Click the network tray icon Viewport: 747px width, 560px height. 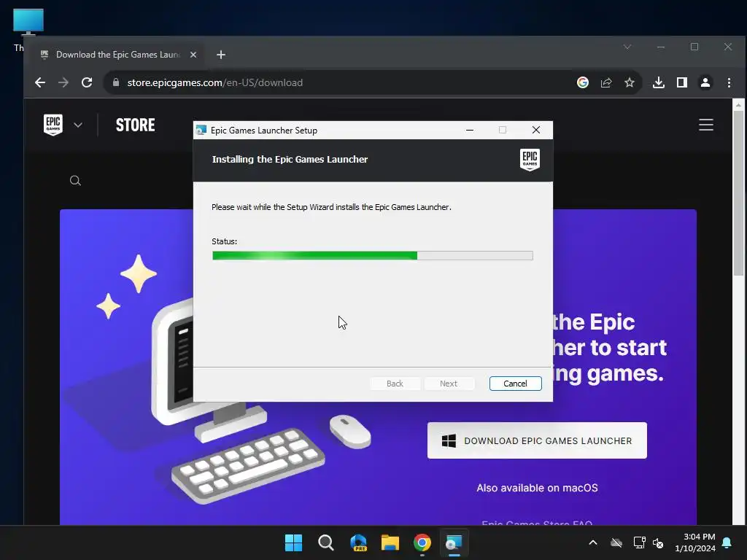coord(639,542)
